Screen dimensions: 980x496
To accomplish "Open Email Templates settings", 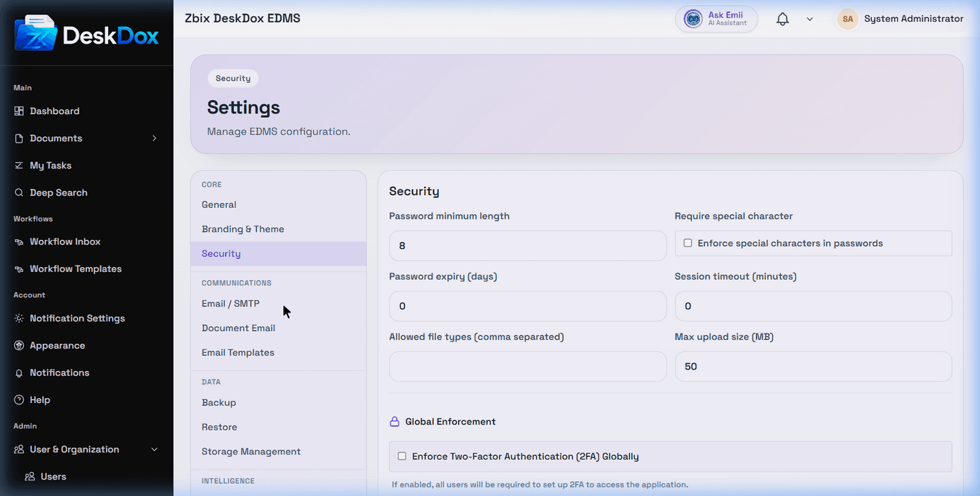I will point(278,353).
